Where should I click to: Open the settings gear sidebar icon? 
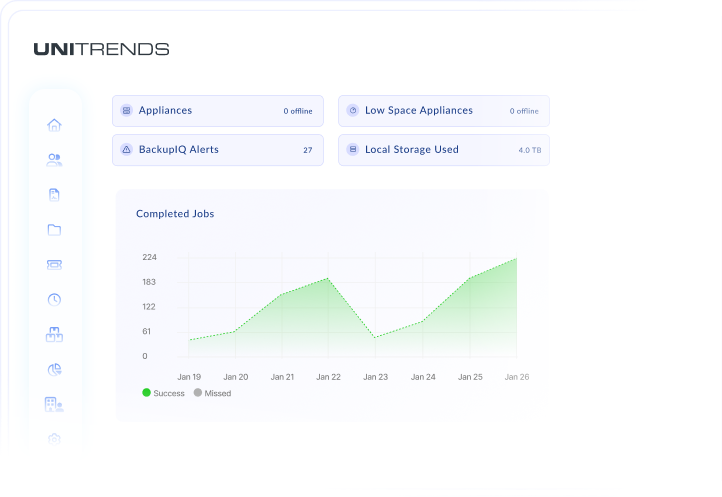click(54, 439)
